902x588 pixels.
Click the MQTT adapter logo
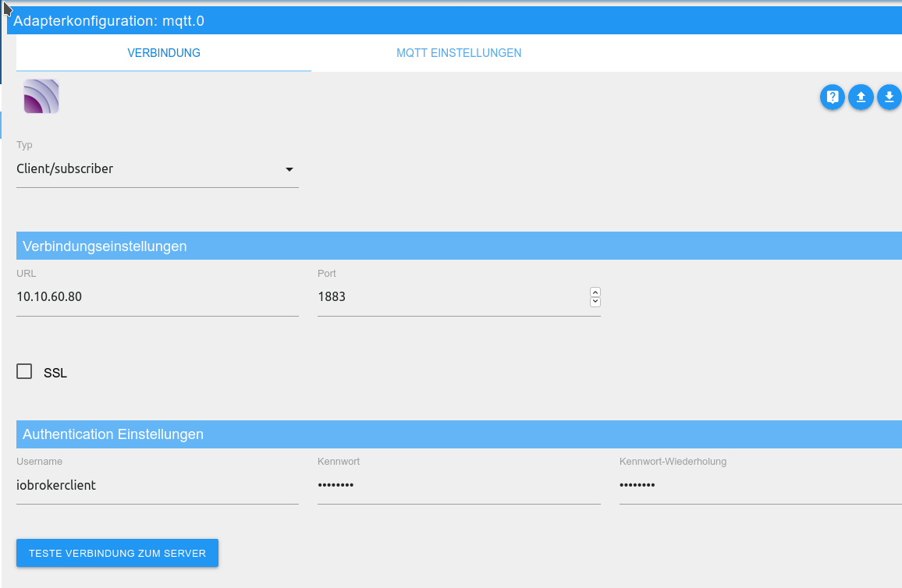[41, 96]
